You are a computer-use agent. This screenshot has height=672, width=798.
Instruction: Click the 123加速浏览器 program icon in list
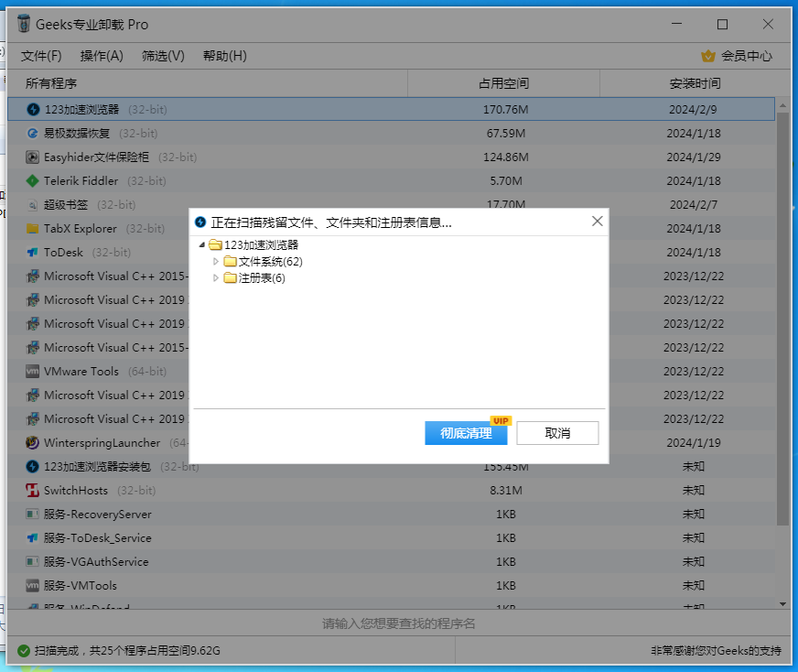point(33,110)
